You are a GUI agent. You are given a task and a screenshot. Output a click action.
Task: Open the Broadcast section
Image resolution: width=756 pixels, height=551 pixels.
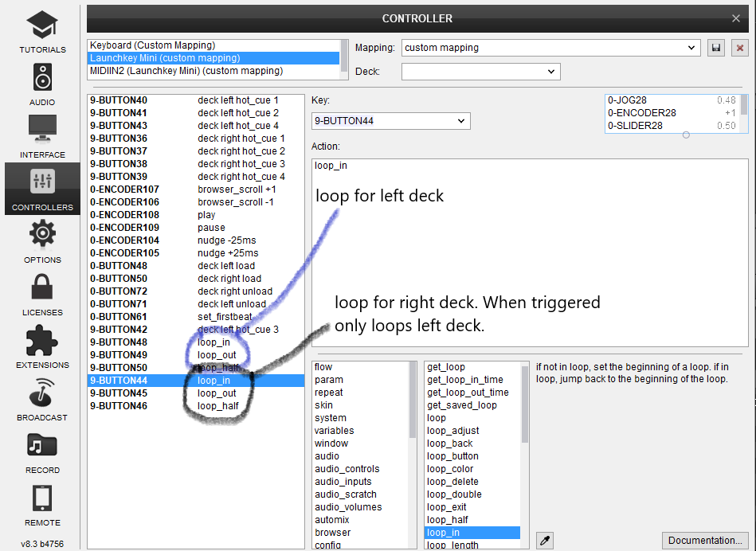click(42, 398)
